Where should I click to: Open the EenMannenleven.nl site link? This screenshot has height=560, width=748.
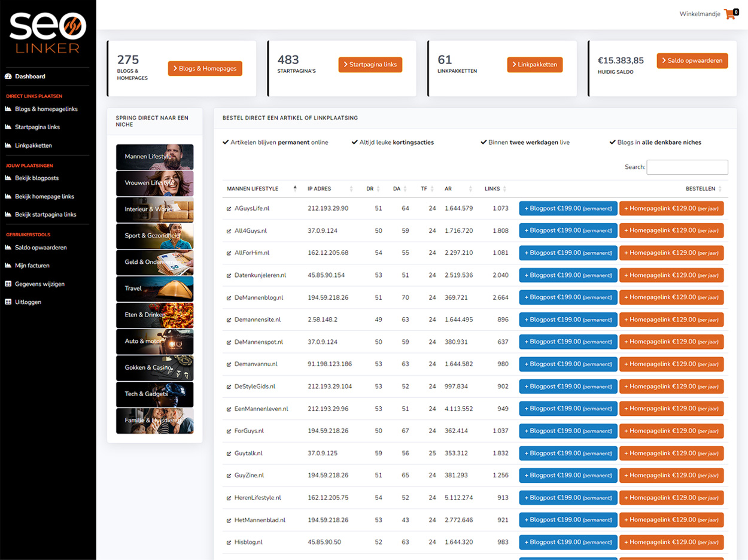262,409
